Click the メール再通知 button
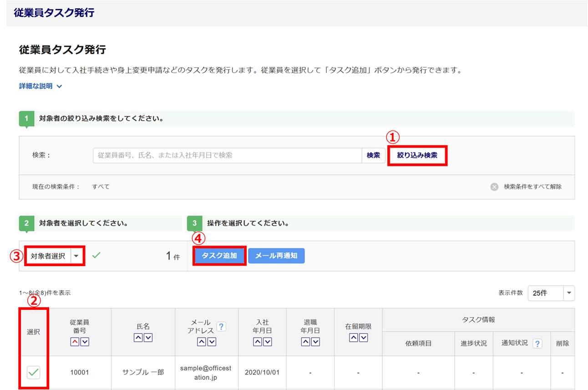The image size is (588, 390). click(276, 256)
